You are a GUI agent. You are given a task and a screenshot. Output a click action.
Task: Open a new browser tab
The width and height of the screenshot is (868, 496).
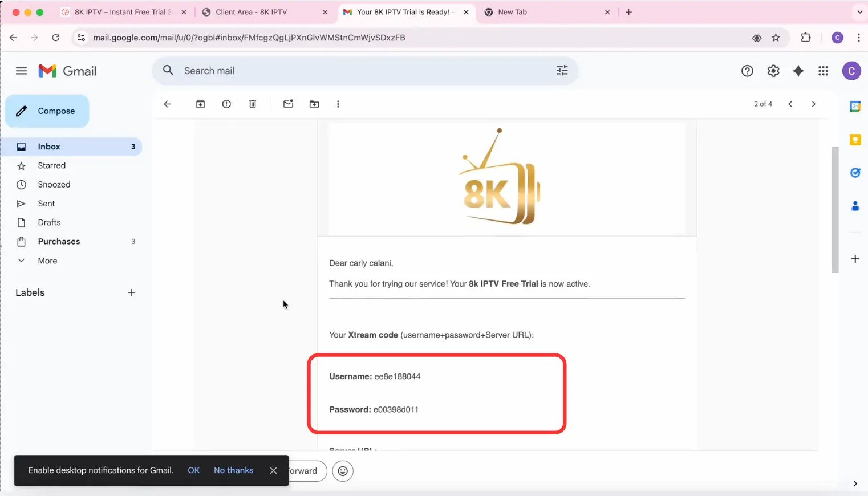coord(628,12)
